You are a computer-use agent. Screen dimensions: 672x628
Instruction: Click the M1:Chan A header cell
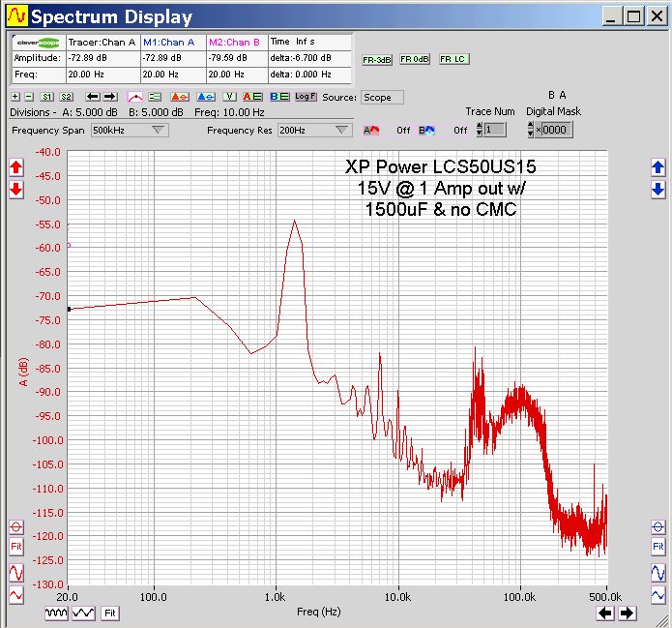click(x=173, y=42)
